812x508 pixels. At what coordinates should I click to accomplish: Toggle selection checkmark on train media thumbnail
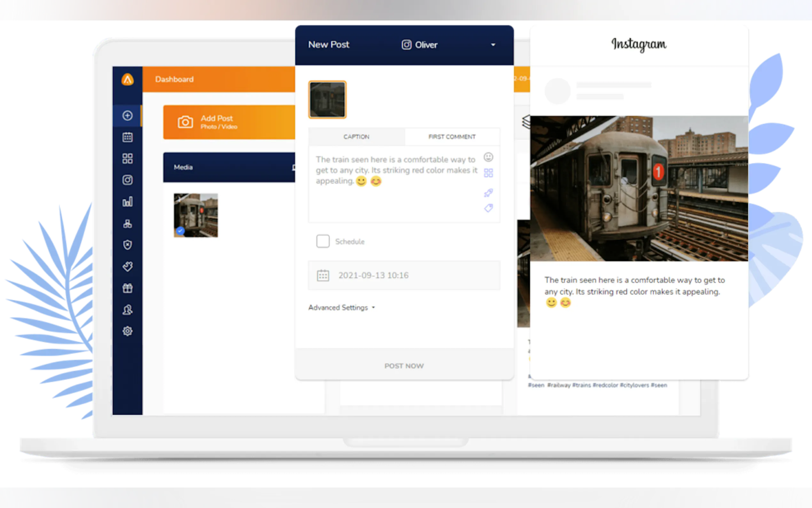(180, 231)
